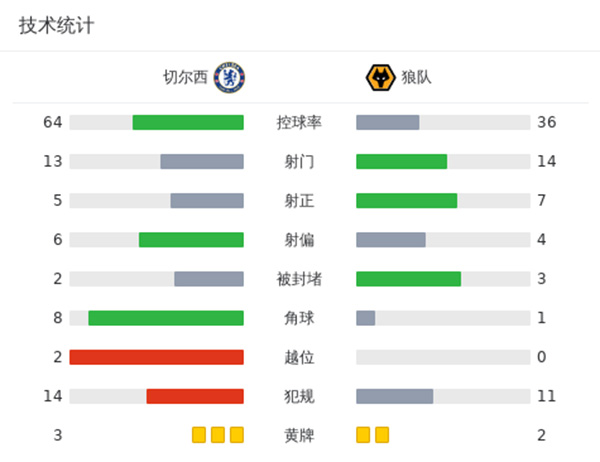
Task: Click Chelsea's red fouls bar
Action: (195, 396)
